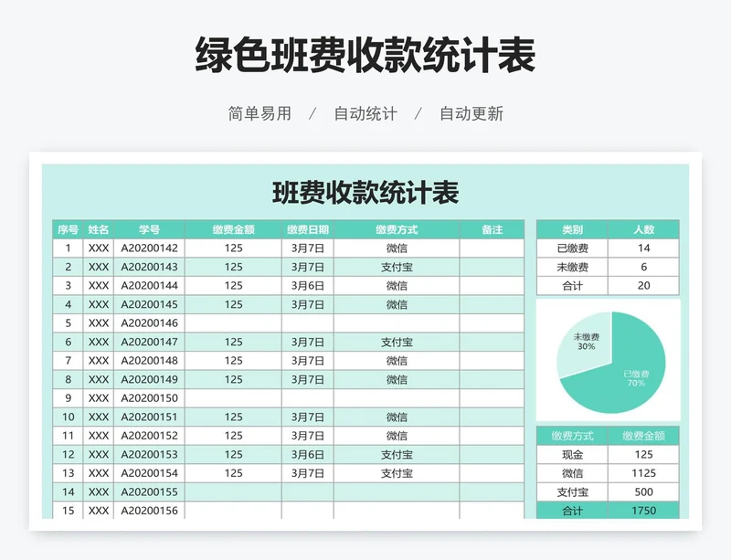Click the 类别 header in summary table
Image resolution: width=731 pixels, height=560 pixels.
(573, 229)
